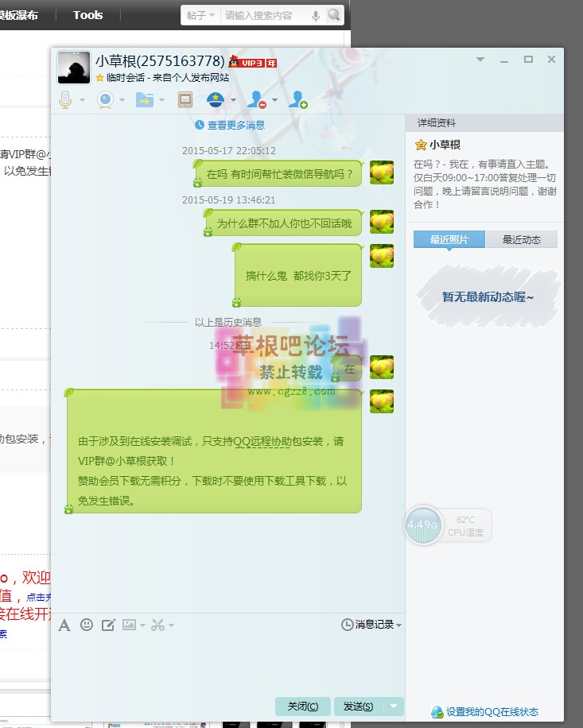Image resolution: width=583 pixels, height=728 pixels.
Task: Expand send options dropdown arrow
Action: 394,707
